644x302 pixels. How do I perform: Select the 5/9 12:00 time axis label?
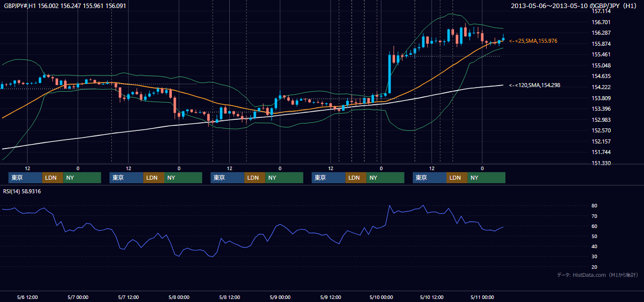point(330,297)
